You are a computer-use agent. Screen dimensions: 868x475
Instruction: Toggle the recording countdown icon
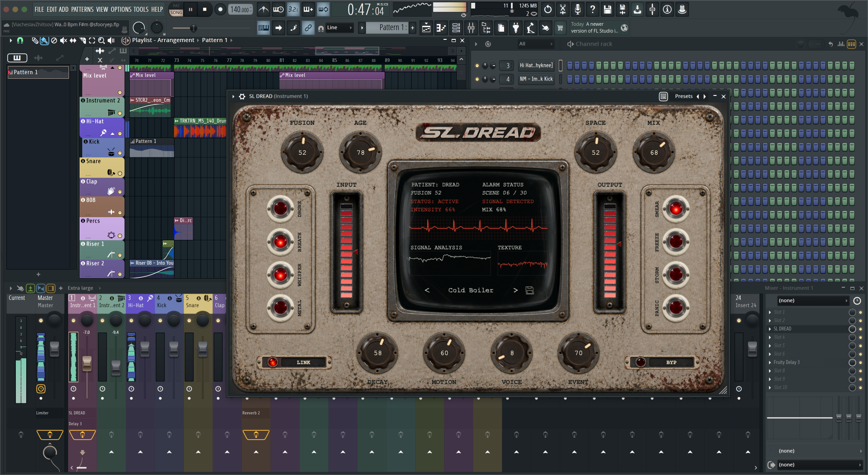(x=293, y=9)
